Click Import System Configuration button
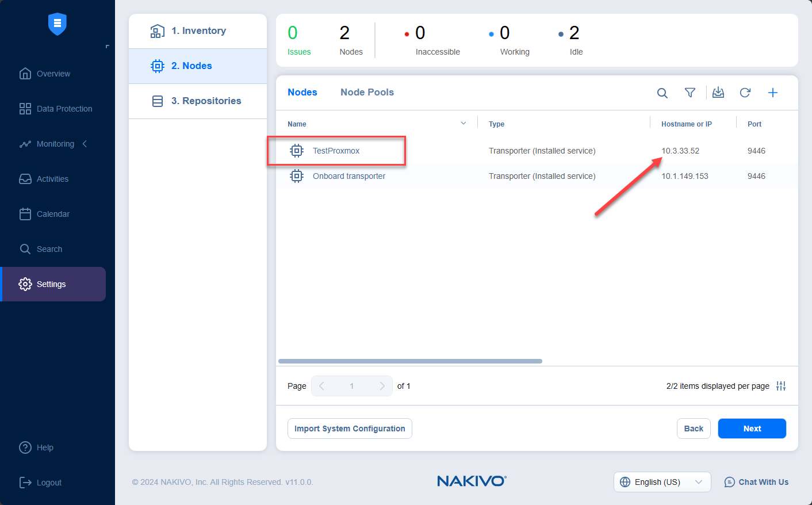This screenshot has width=812, height=505. [350, 429]
